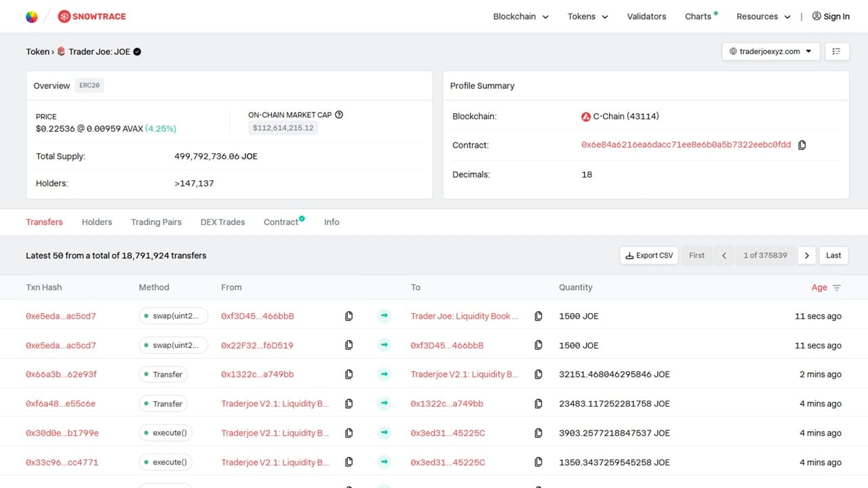Click Transfer method badge for 0x66a3b
This screenshot has height=488, width=868.
pyautogui.click(x=163, y=374)
